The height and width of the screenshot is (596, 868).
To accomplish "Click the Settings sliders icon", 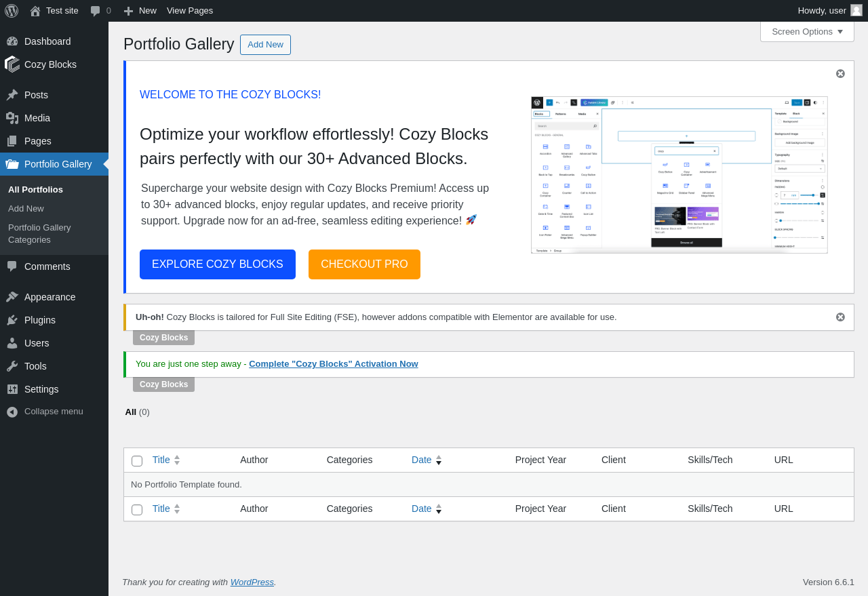I will 12,389.
